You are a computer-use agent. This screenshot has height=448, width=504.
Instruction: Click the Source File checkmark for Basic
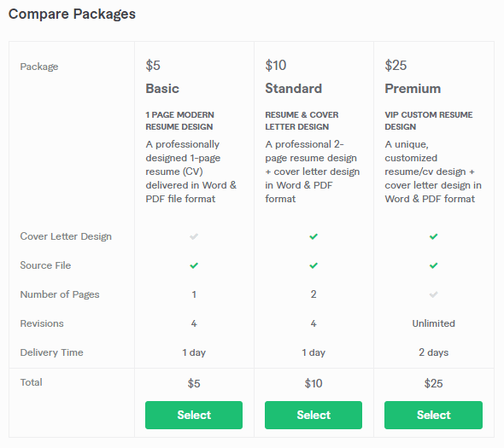coord(194,265)
